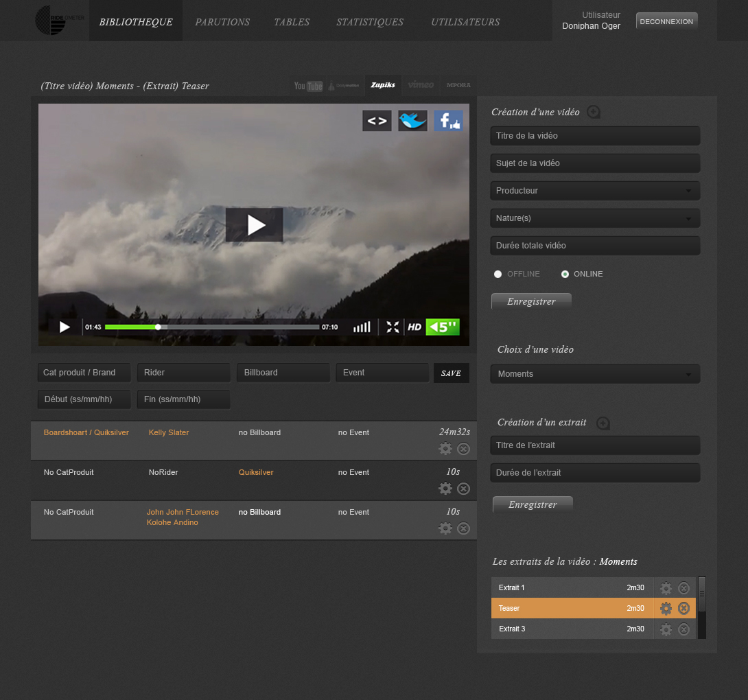Expand the Nature(s) dropdown
Image resolution: width=748 pixels, height=700 pixels.
pos(595,218)
